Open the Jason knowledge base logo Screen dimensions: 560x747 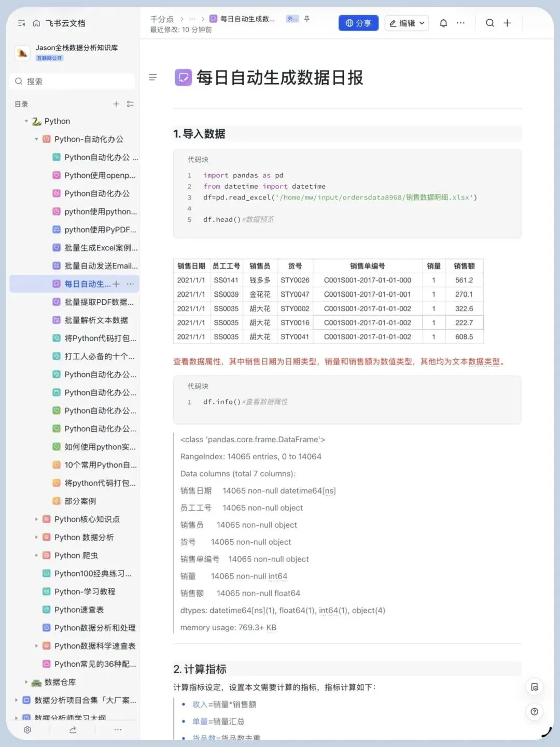[22, 53]
